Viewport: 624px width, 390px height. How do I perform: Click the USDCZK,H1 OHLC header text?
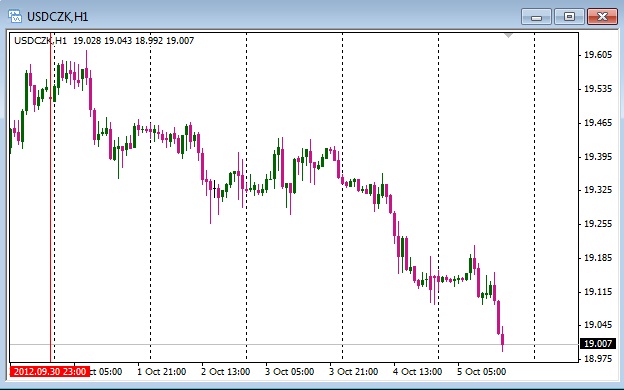pyautogui.click(x=104, y=41)
